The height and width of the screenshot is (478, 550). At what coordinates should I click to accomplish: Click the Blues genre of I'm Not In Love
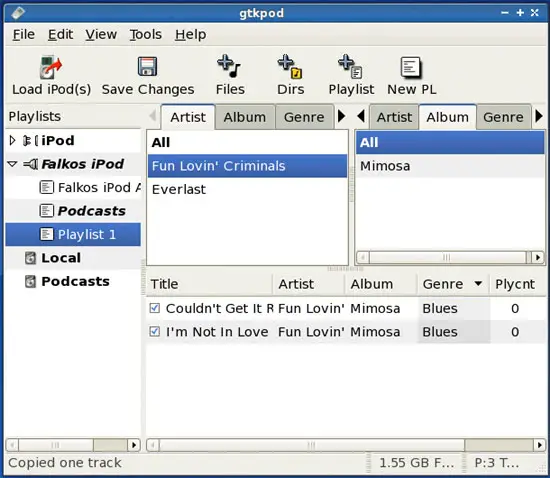tap(440, 332)
